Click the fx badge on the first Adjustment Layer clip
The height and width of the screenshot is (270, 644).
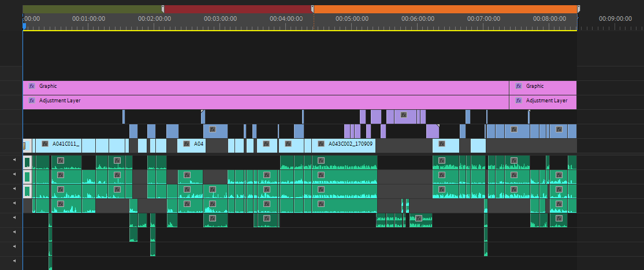click(32, 101)
